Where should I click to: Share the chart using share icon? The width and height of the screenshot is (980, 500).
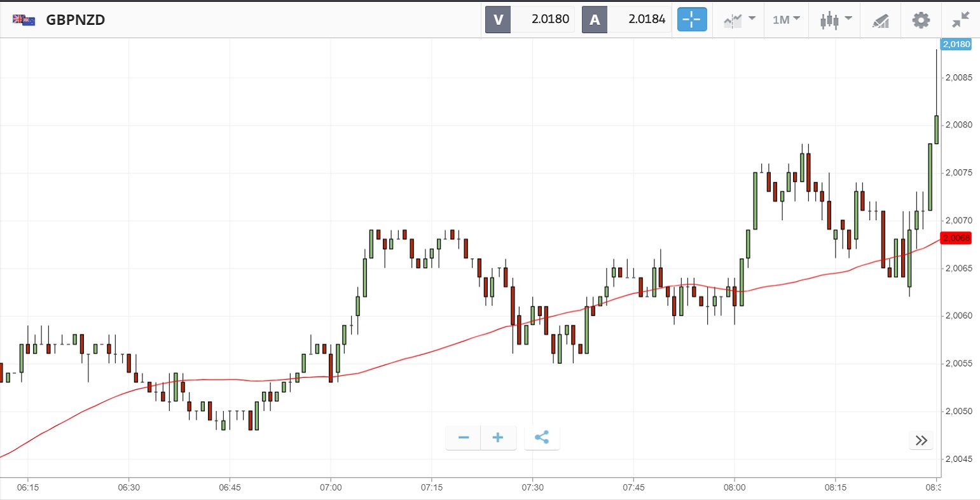click(542, 438)
